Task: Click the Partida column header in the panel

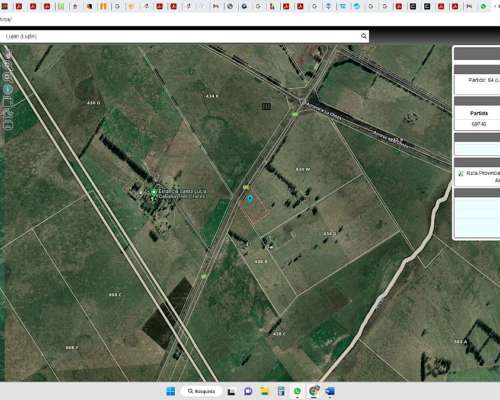Action: point(479,113)
